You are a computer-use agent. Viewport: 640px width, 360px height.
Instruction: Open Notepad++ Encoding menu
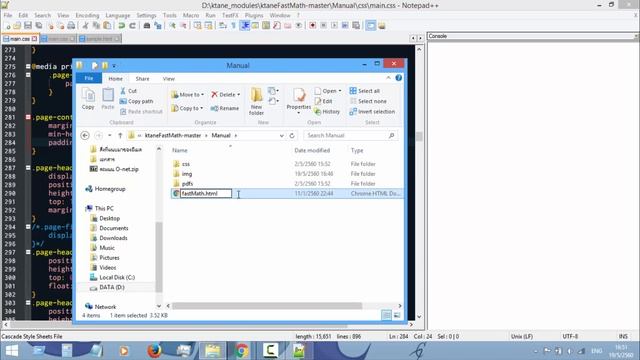tap(87, 16)
